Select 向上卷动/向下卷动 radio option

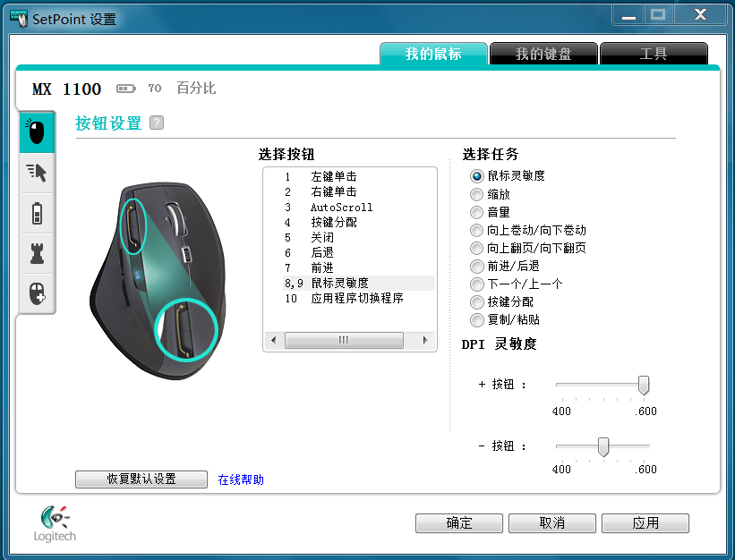click(476, 231)
